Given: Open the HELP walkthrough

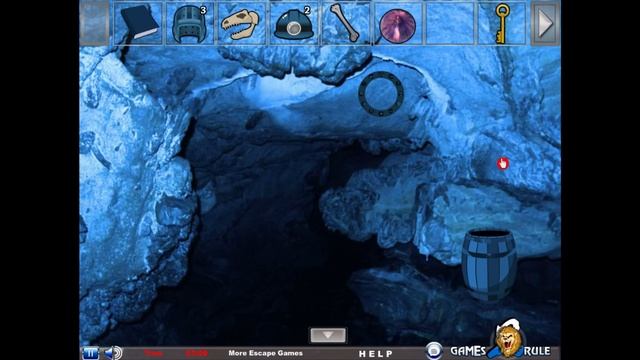Looking at the screenshot, I should (x=376, y=353).
